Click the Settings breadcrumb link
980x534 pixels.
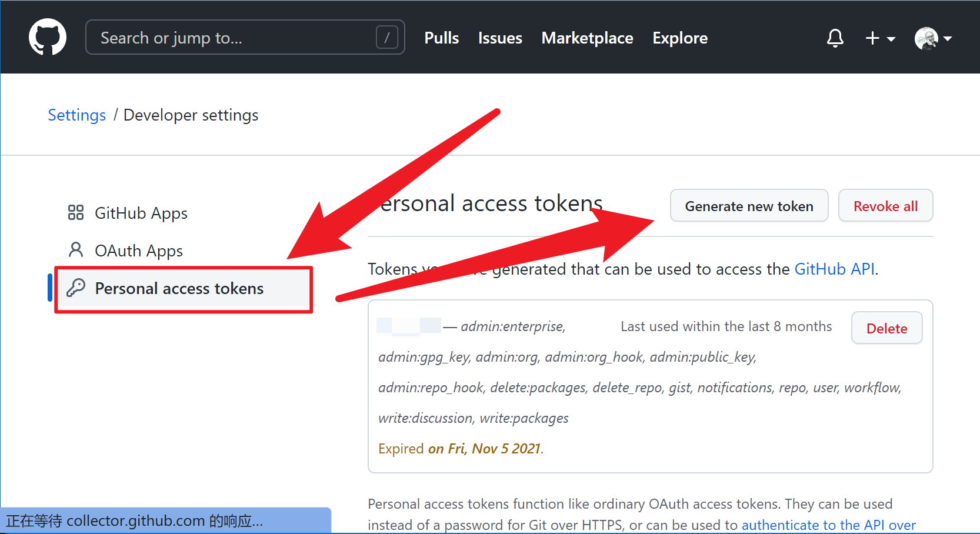(77, 115)
